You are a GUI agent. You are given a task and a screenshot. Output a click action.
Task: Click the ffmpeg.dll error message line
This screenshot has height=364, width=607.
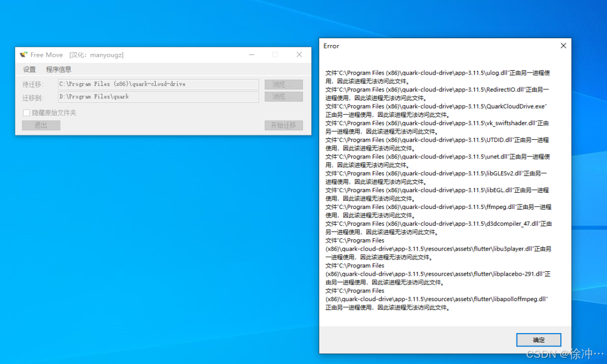[x=438, y=211]
